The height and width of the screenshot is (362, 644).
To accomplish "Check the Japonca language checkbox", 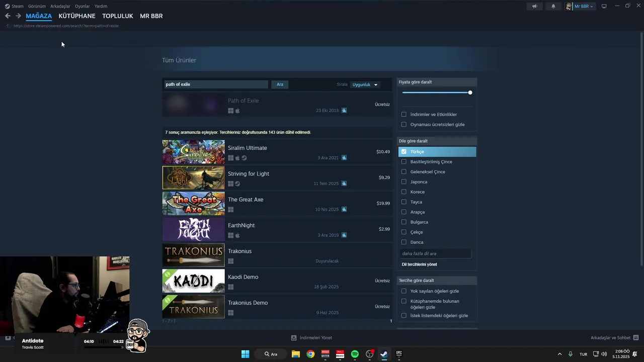I will 404,182.
